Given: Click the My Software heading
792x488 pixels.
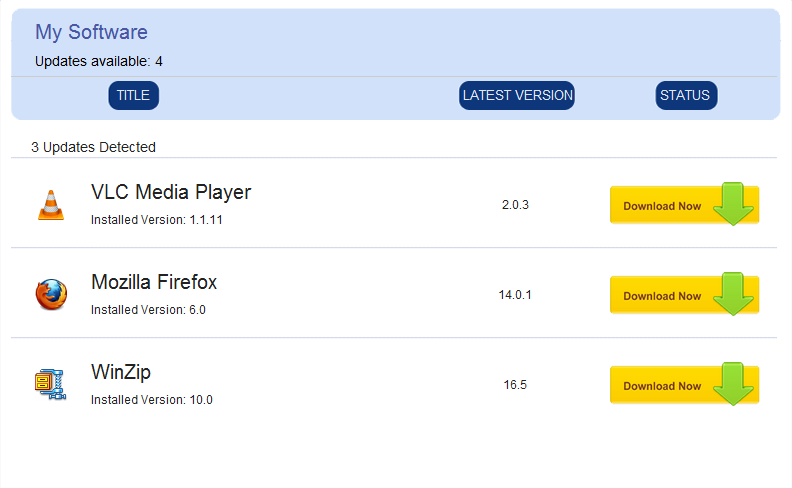Looking at the screenshot, I should (x=91, y=32).
